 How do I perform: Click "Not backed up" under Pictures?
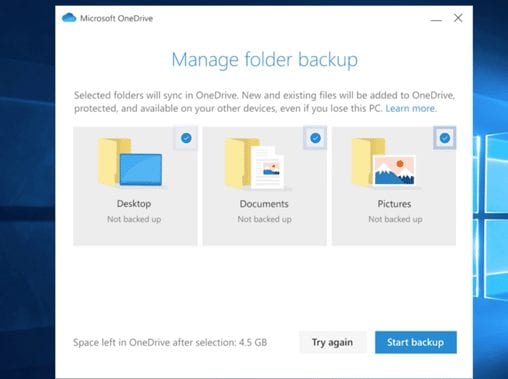(395, 219)
